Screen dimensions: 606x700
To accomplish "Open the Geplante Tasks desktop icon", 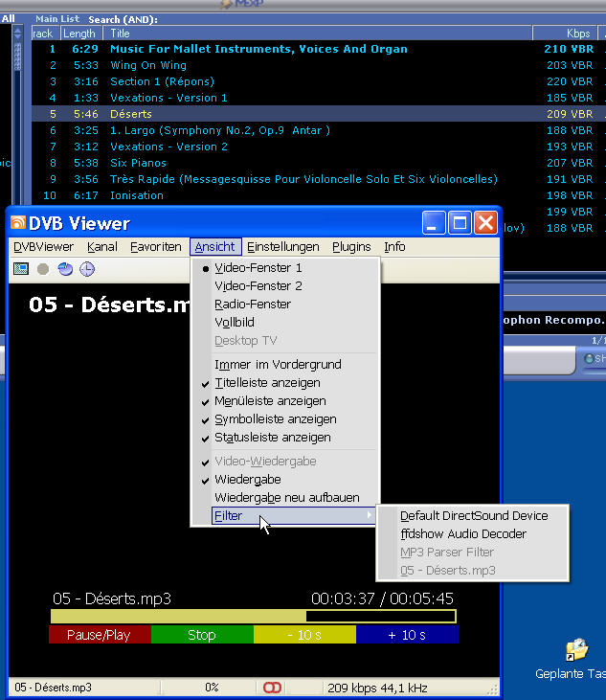I will 575,652.
